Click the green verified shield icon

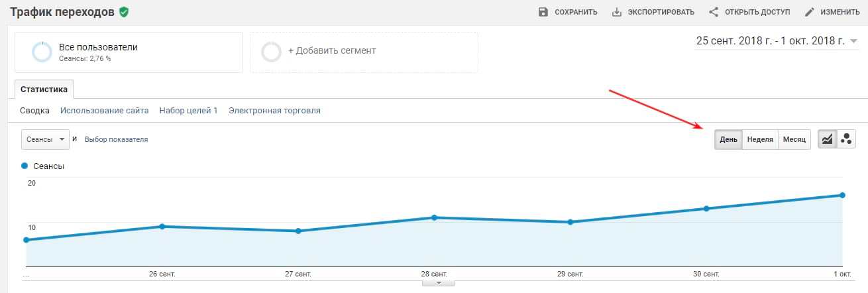point(124,11)
